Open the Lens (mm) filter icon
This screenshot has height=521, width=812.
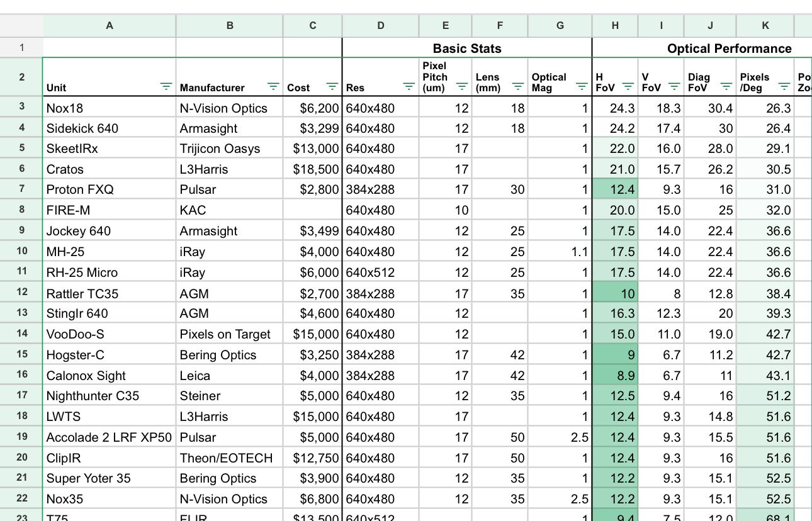pos(517,87)
